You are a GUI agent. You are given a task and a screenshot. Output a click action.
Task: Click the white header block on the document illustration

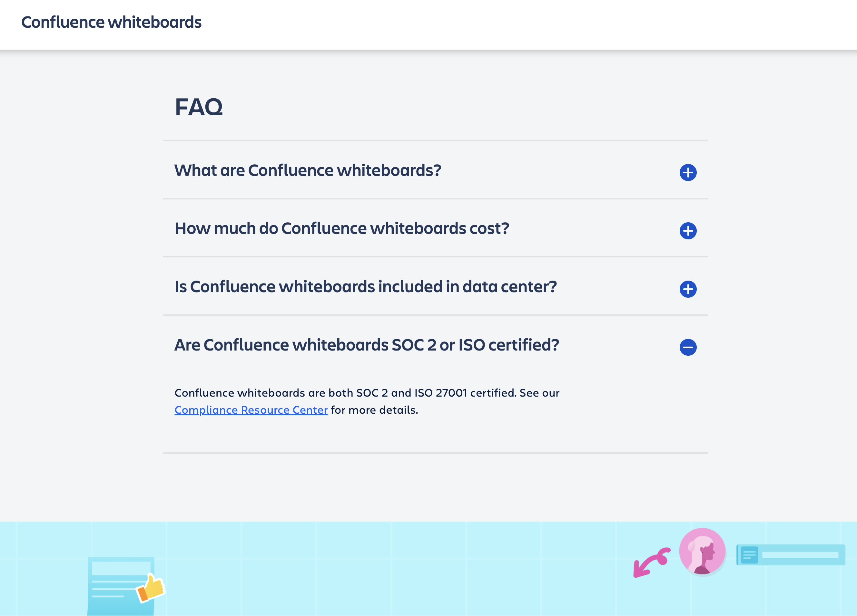(x=120, y=568)
